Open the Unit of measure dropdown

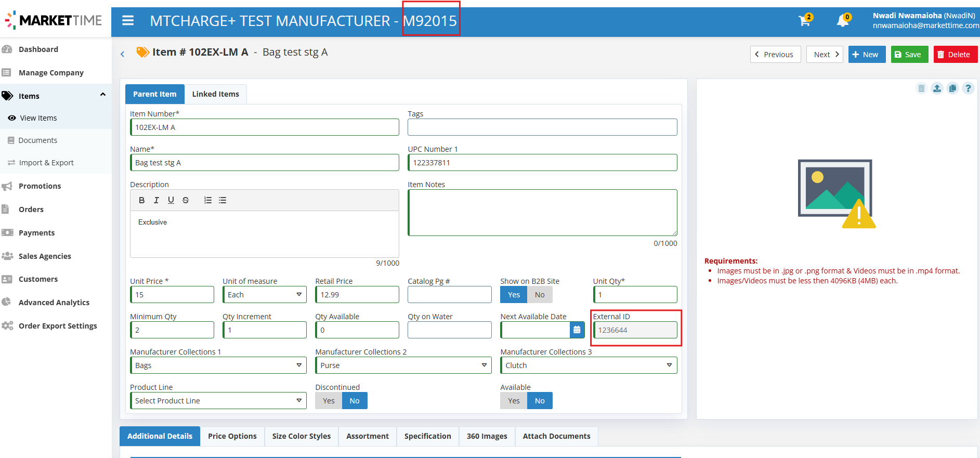click(x=265, y=295)
